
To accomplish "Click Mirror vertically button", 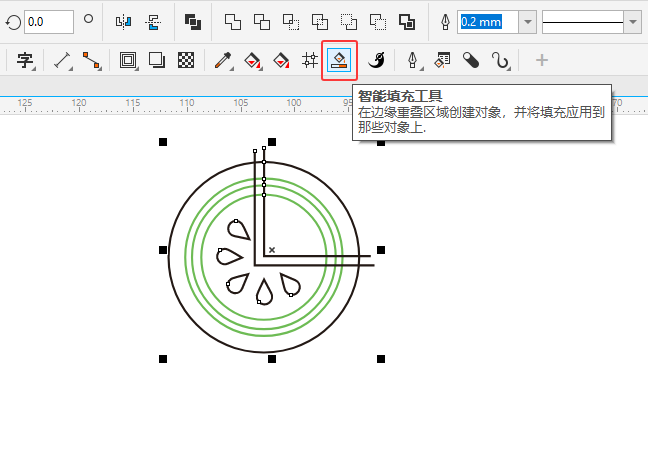I will (153, 22).
